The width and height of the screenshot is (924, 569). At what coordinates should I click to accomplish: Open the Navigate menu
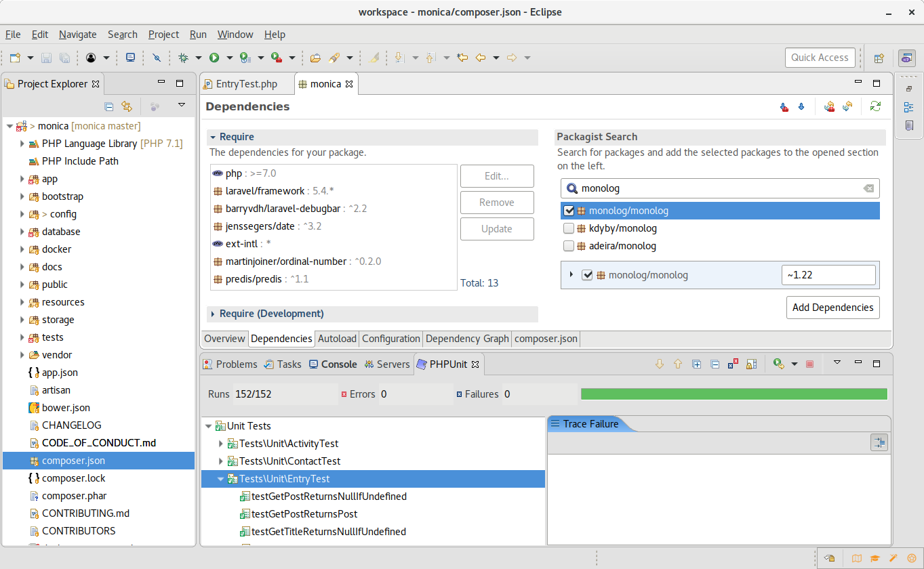tap(77, 34)
